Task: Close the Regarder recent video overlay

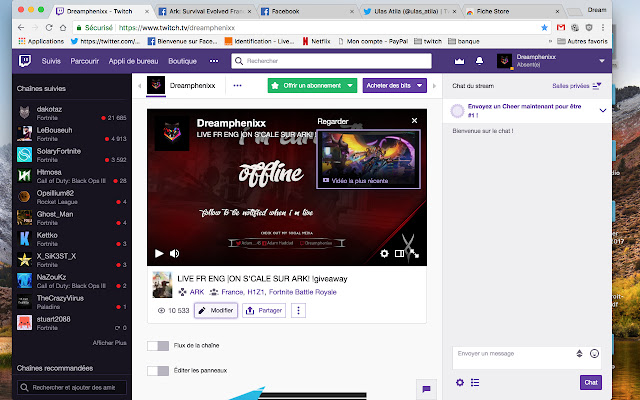Action: point(414,120)
